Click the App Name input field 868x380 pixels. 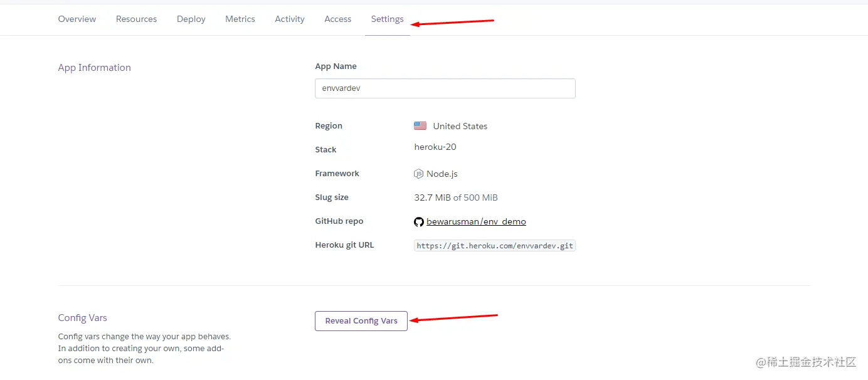coord(445,88)
